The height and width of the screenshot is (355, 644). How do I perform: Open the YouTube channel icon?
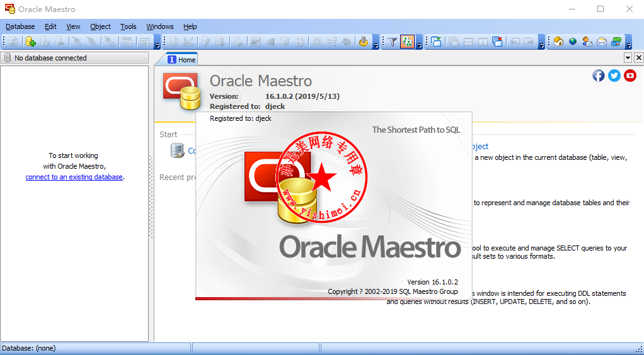point(630,76)
